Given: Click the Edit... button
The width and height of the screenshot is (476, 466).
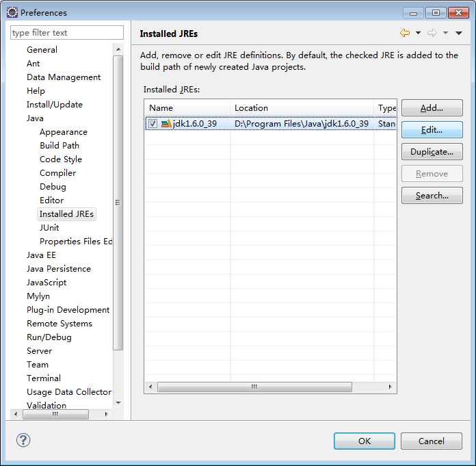Looking at the screenshot, I should point(432,130).
